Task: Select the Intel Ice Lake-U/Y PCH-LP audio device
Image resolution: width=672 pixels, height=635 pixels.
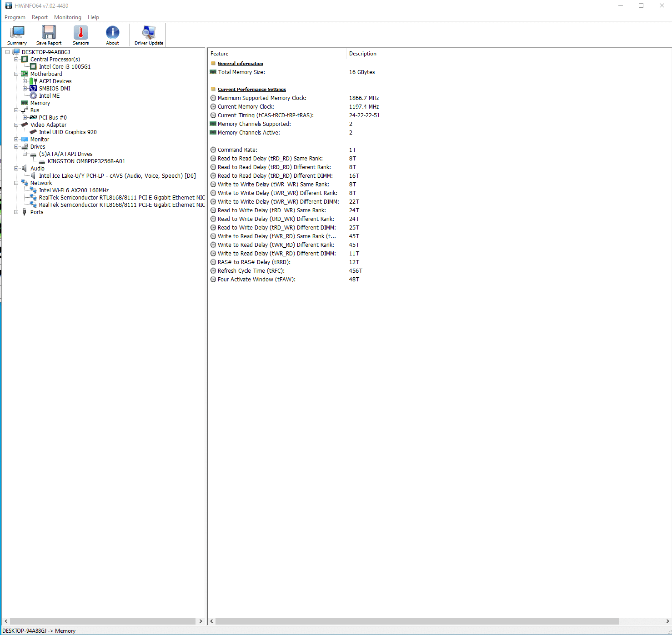Action: click(x=117, y=175)
